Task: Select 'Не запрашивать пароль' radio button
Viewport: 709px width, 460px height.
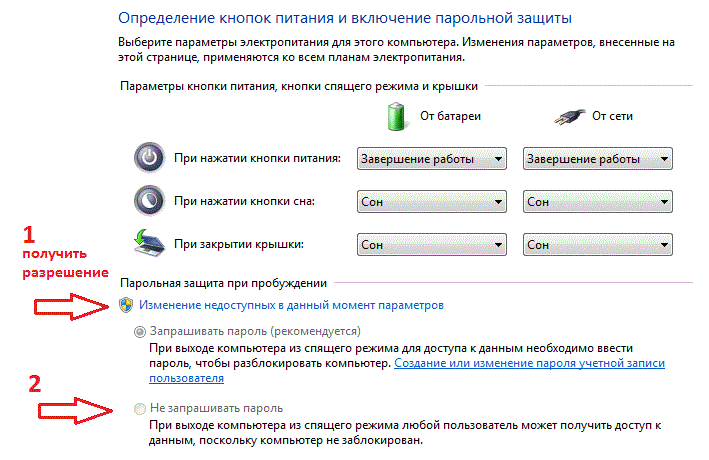Action: (x=140, y=409)
